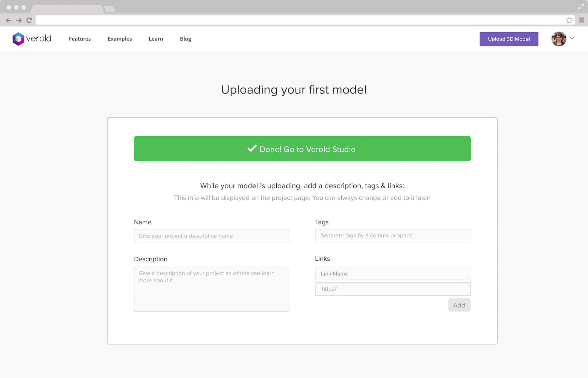Viewport: 588px width, 378px height.
Task: Click the Description label
Action: click(151, 259)
